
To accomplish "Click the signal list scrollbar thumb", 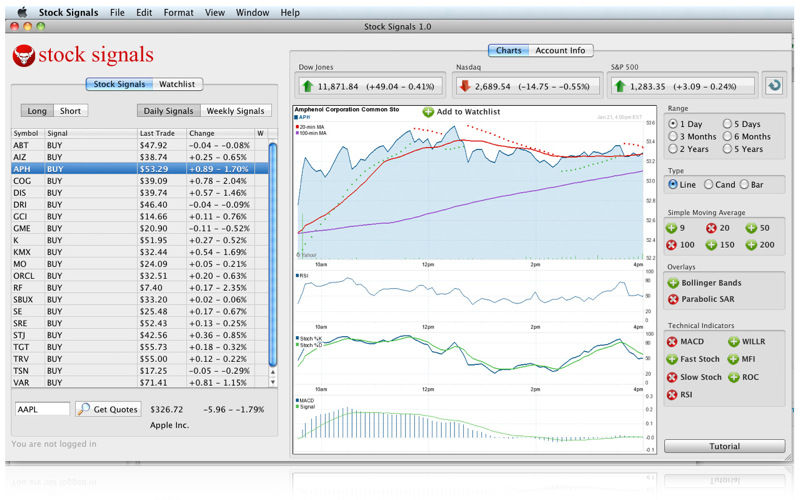I will pos(273,255).
